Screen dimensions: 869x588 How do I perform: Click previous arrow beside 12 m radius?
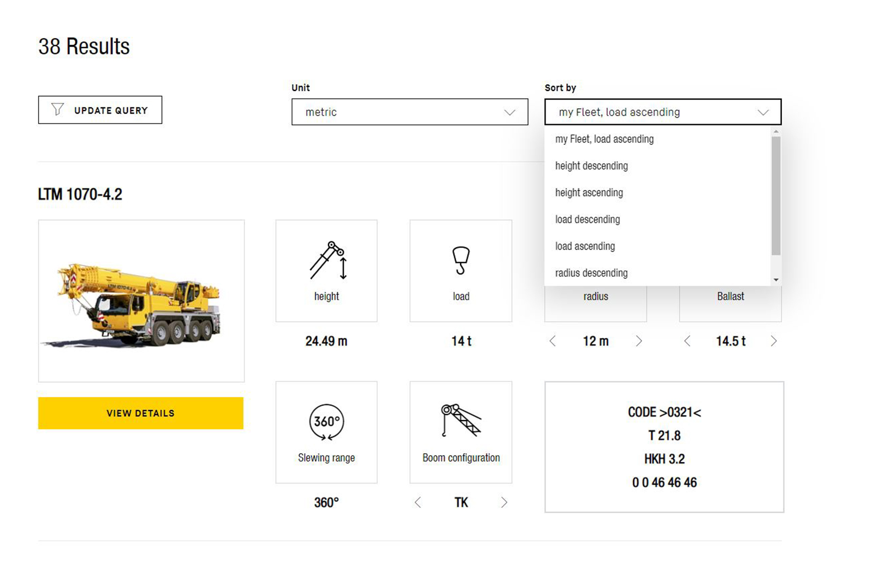click(x=553, y=341)
